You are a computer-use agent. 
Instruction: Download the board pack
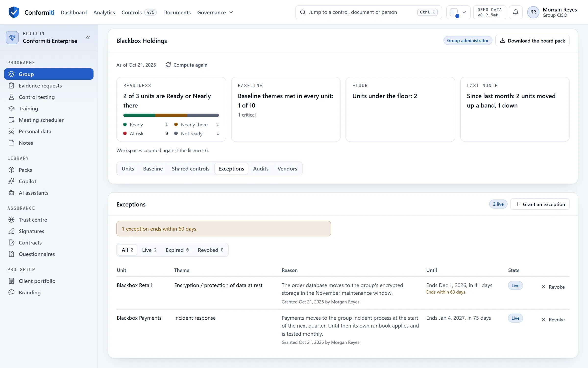click(x=532, y=41)
